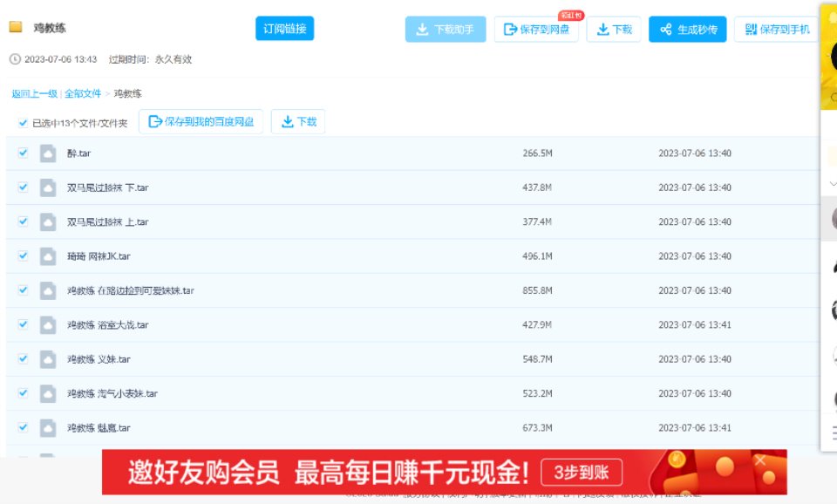Uncheck the 鸡教练 魅魔.tar checkbox
837x504 pixels.
point(23,427)
